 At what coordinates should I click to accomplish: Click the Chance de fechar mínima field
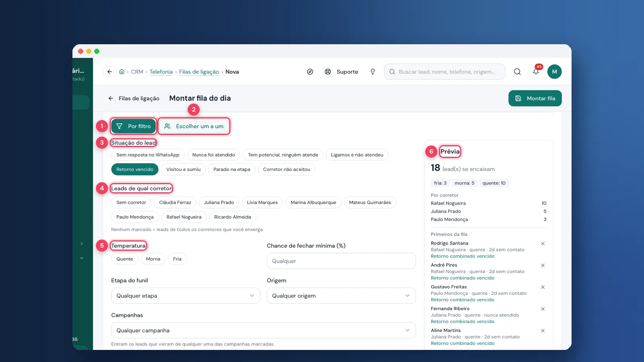[341, 261]
